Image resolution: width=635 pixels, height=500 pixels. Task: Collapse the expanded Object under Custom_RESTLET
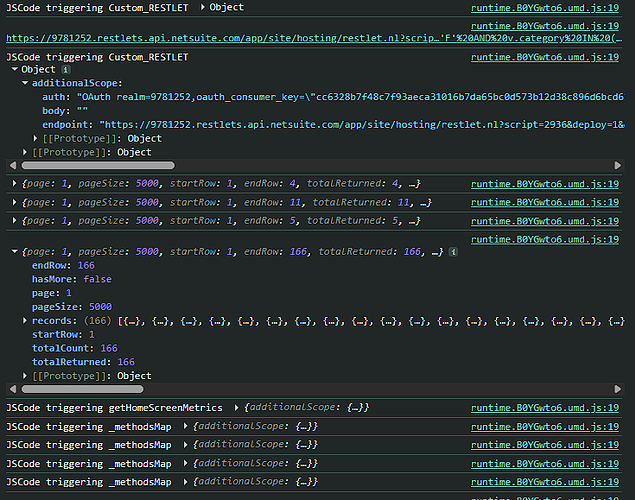[13, 70]
